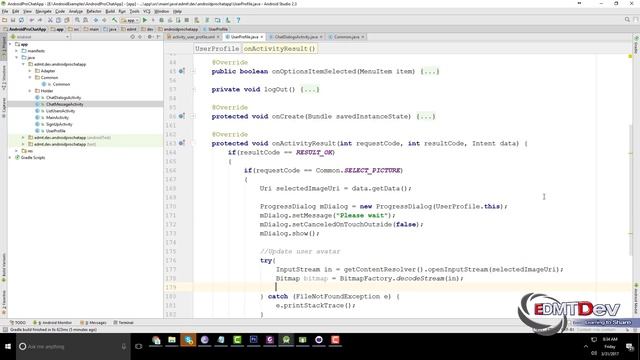Click the Undo toolbar icon
Image resolution: width=640 pixels, height=360 pixels.
click(x=32, y=20)
